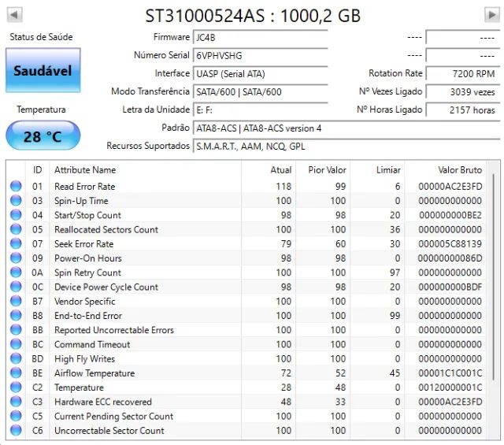Select the 'Airflow Temperature' attribute name

click(x=94, y=373)
